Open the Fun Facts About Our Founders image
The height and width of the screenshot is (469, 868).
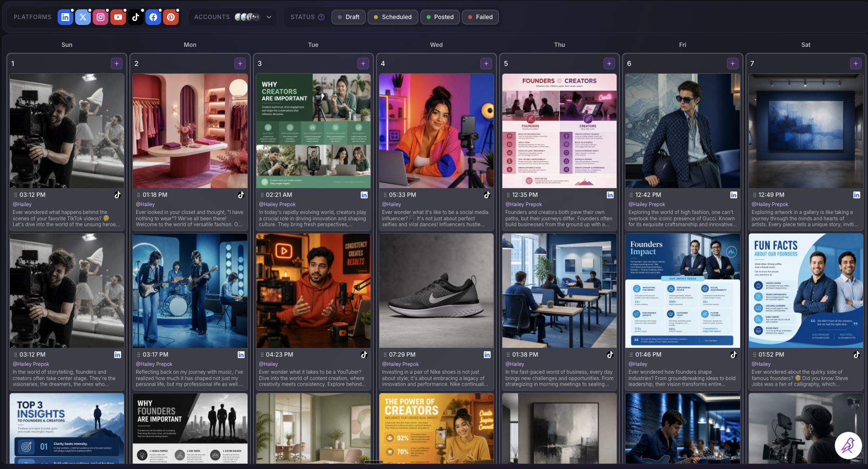click(x=806, y=291)
